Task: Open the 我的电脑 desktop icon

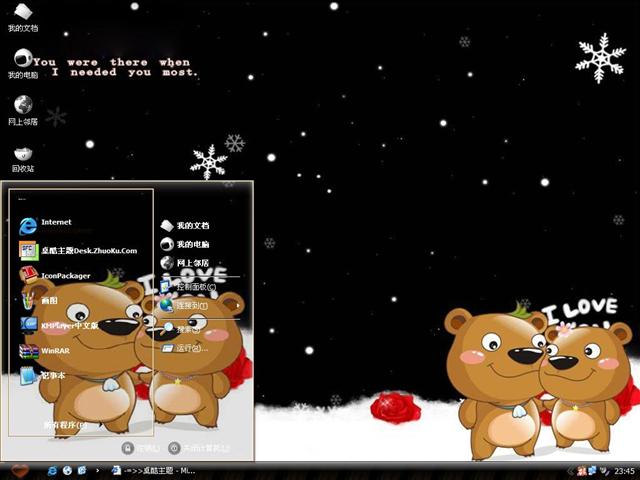Action: tap(23, 64)
